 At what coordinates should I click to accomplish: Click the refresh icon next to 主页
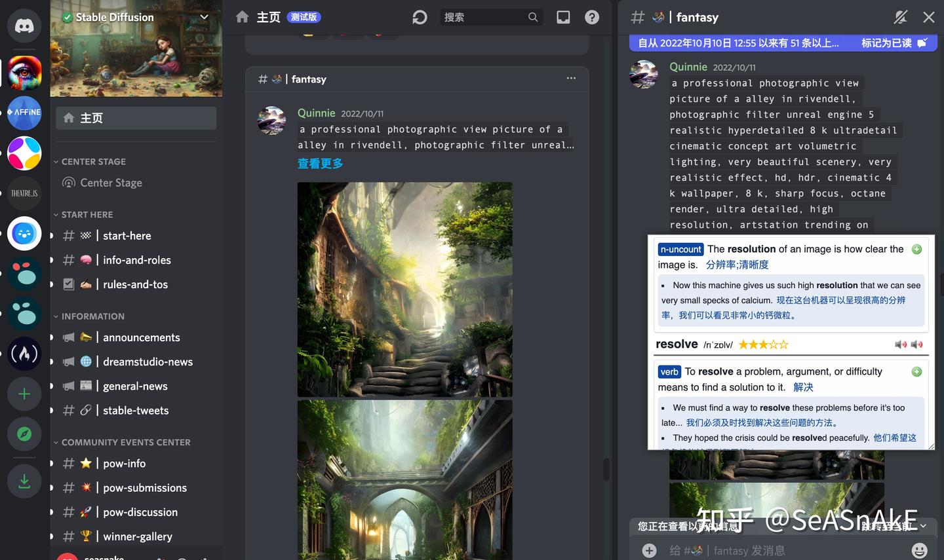420,17
